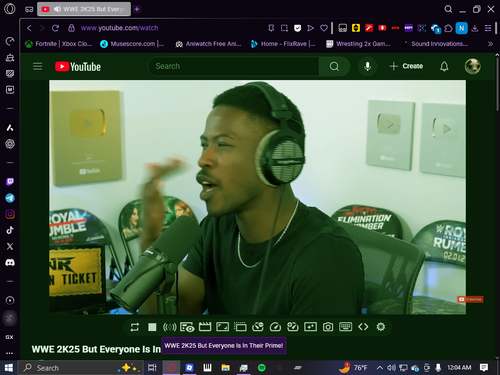Pin icon in the address bar

[x=271, y=28]
